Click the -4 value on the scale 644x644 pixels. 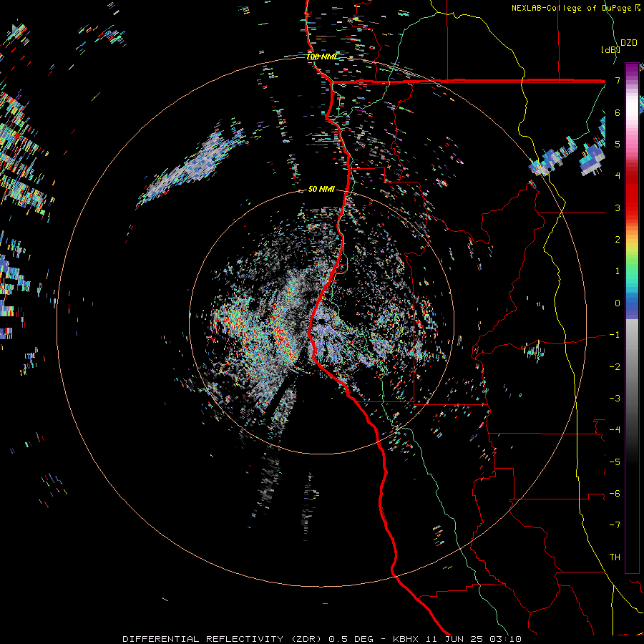coord(615,430)
